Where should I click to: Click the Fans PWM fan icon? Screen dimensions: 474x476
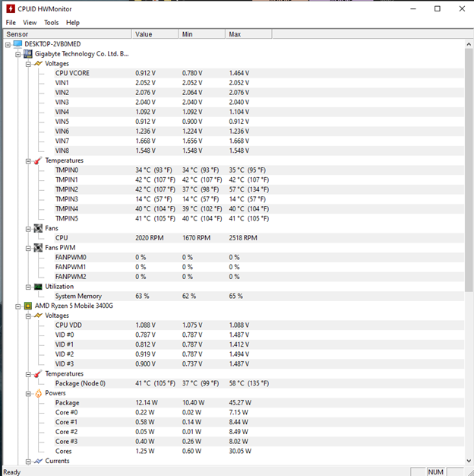38,248
